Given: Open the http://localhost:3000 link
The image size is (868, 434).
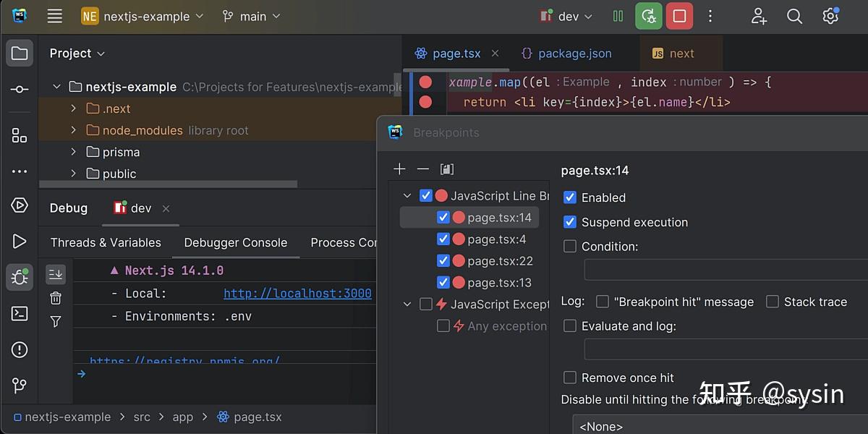Looking at the screenshot, I should point(297,294).
